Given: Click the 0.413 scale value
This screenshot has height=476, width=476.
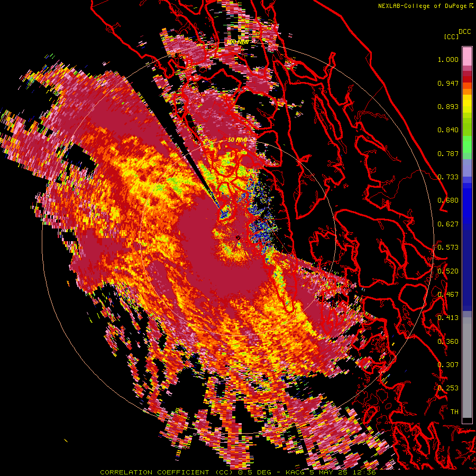Looking at the screenshot, I should (x=448, y=318).
